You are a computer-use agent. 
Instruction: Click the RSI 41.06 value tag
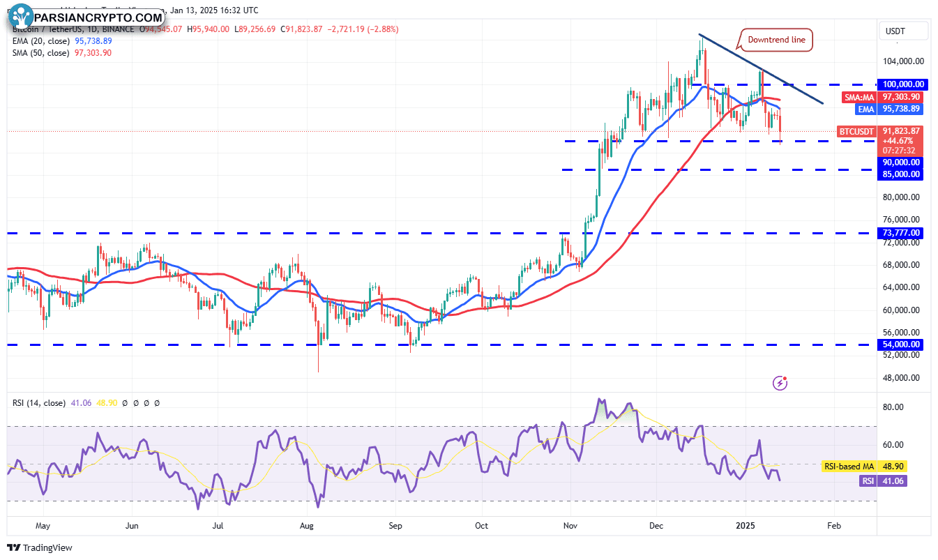coord(882,480)
